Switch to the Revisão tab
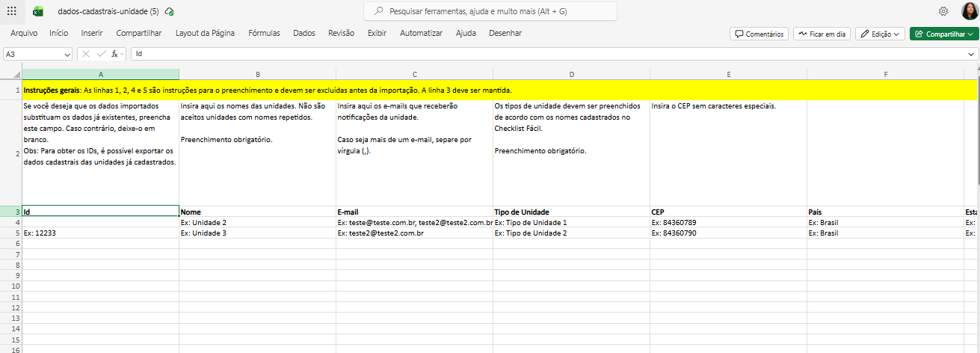The height and width of the screenshot is (353, 980). (x=342, y=33)
